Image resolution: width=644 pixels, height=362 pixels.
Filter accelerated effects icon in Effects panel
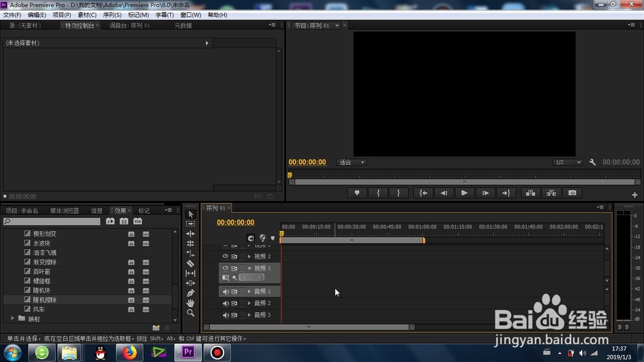(x=110, y=221)
